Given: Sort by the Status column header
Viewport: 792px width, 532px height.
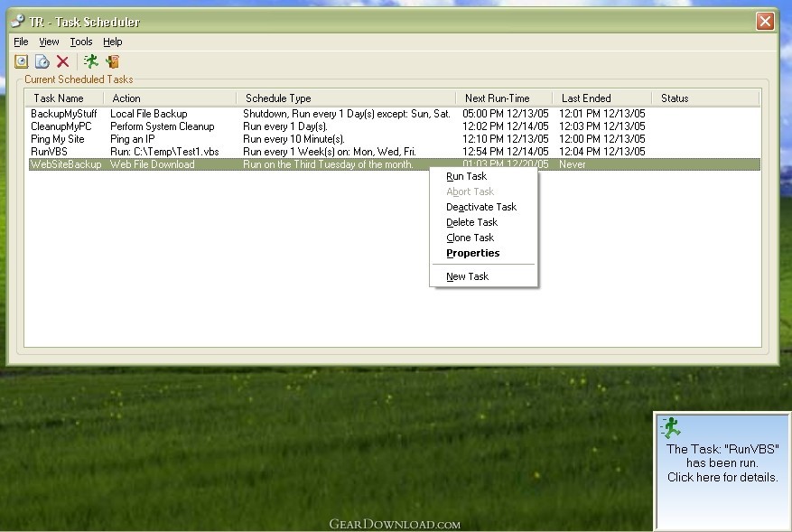Looking at the screenshot, I should 705,98.
